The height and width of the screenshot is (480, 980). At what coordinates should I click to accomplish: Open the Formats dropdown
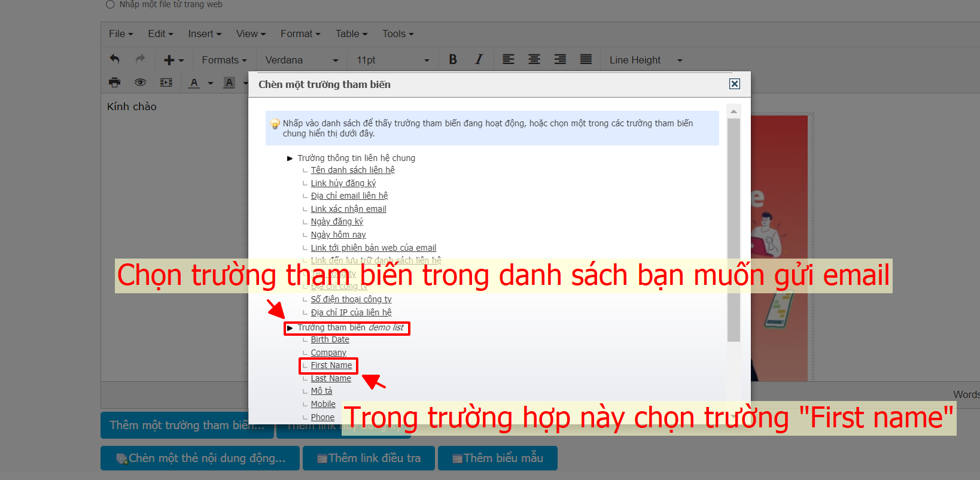224,60
